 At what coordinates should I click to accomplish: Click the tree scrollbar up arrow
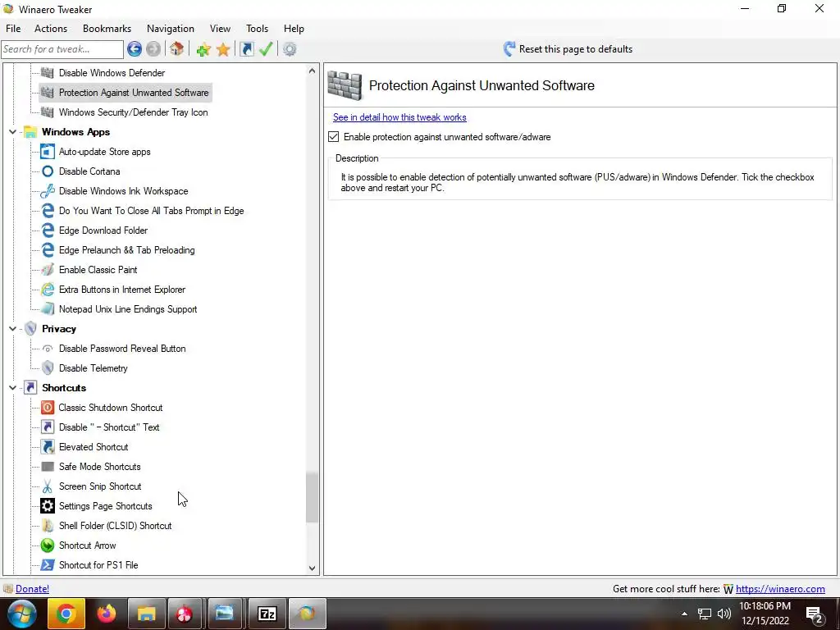(313, 71)
